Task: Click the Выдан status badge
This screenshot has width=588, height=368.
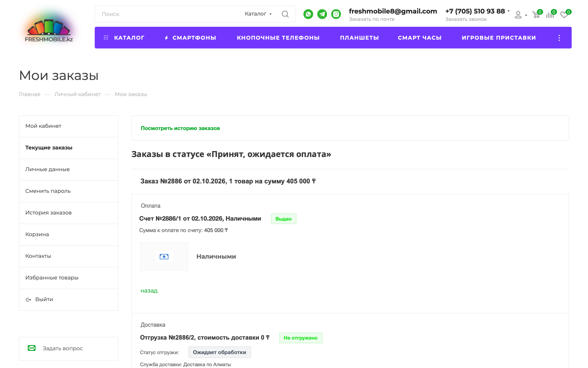Action: [284, 219]
